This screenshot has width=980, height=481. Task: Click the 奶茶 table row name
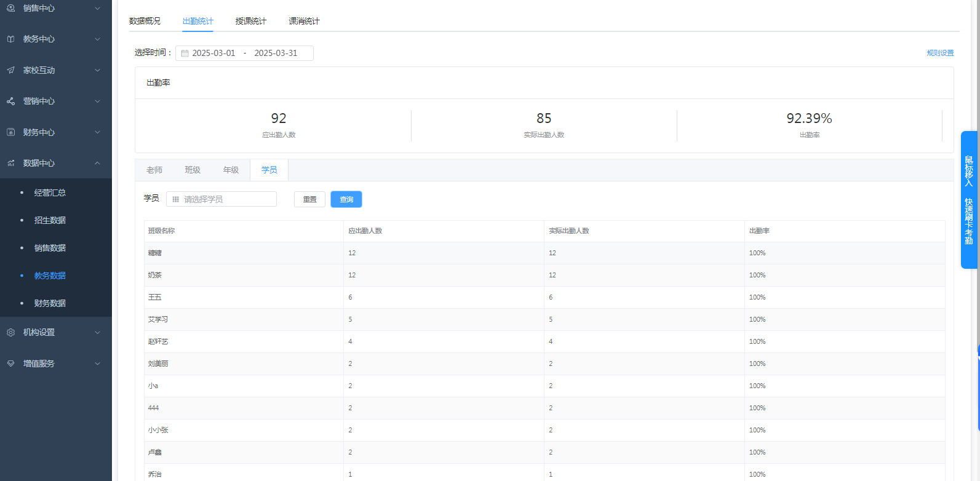point(154,275)
